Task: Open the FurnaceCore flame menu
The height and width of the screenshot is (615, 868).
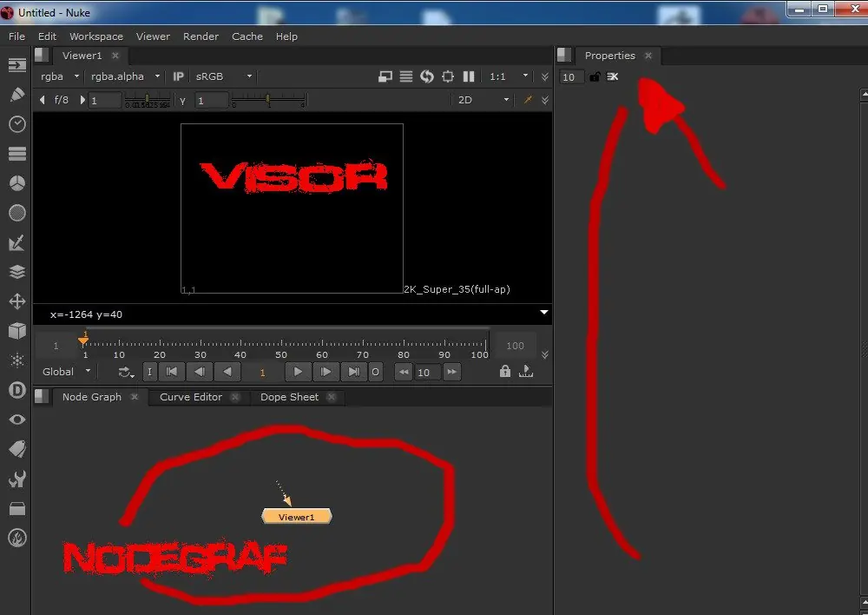Action: 17,538
